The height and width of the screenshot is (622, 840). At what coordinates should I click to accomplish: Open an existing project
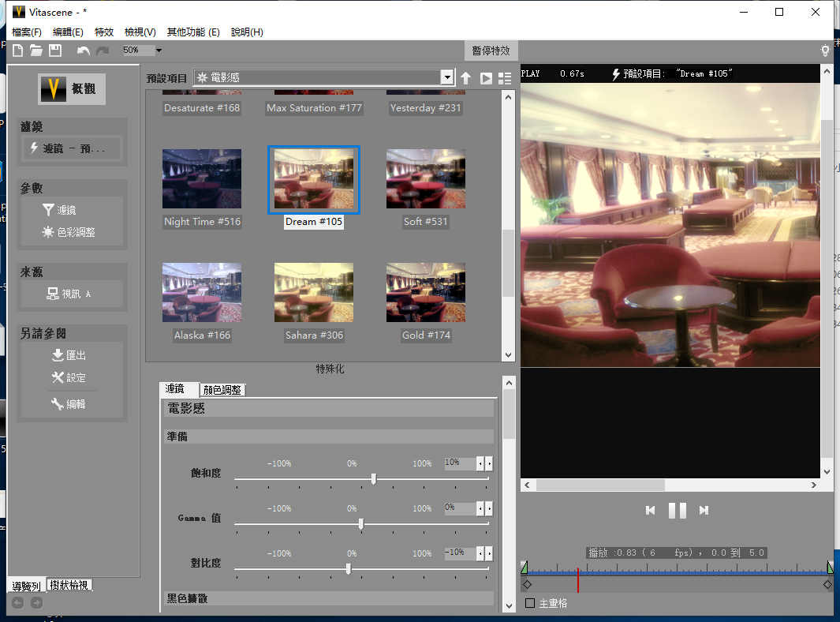click(35, 50)
